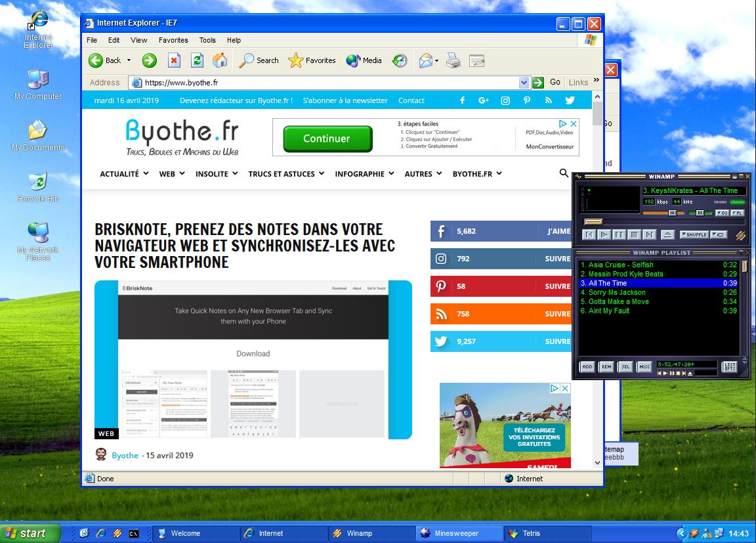The width and height of the screenshot is (756, 543).
Task: Open the View menu
Action: (139, 40)
